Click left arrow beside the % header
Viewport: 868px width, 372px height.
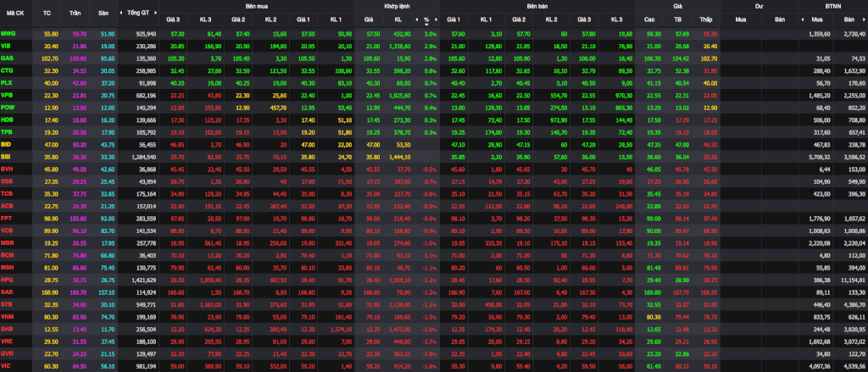pos(416,19)
